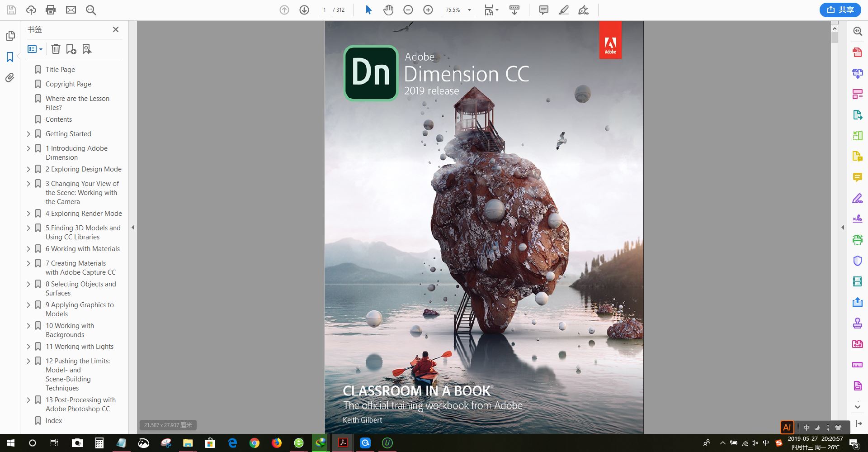The width and height of the screenshot is (868, 452).
Task: Go to previous page arrow
Action: coord(284,10)
